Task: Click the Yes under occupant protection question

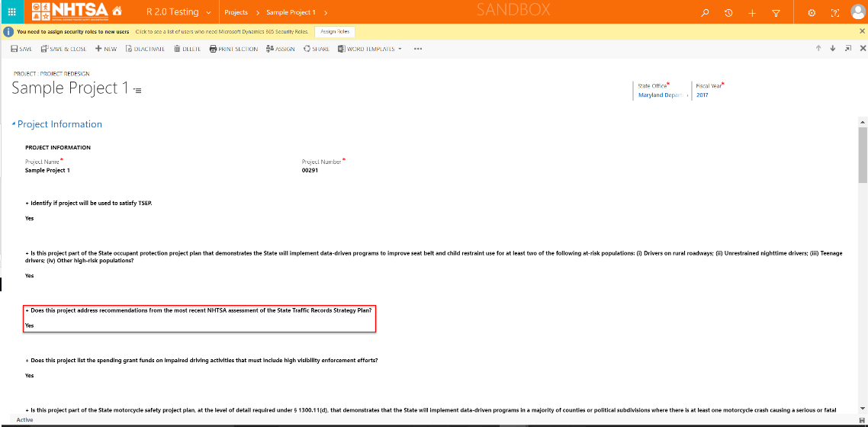Action: [29, 275]
